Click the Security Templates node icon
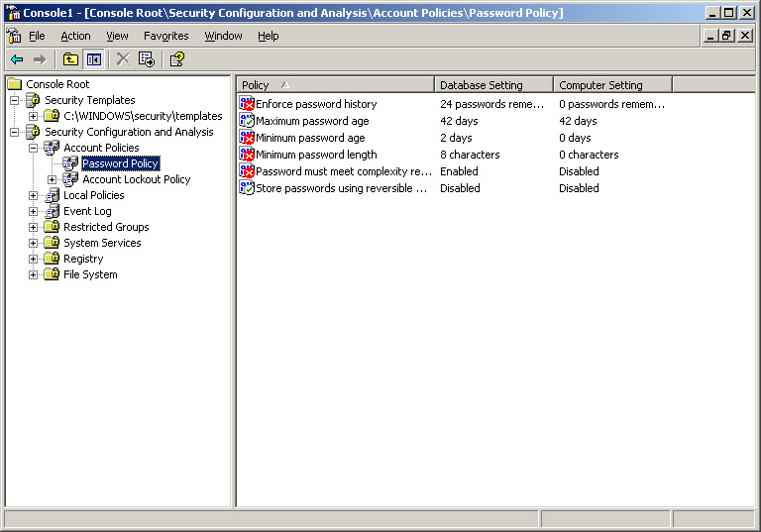 (33, 100)
